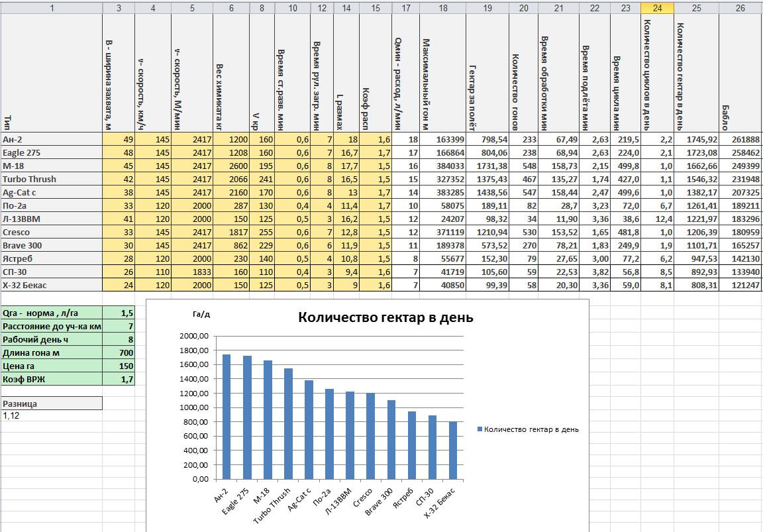
Task: Click table cell 'Cresco' row label
Action: [x=52, y=232]
